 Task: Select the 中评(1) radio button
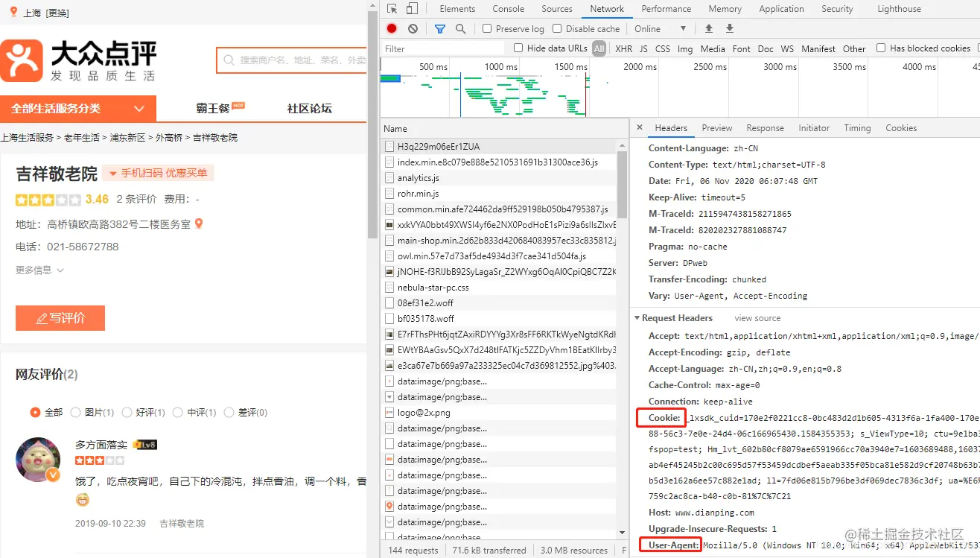coord(177,412)
